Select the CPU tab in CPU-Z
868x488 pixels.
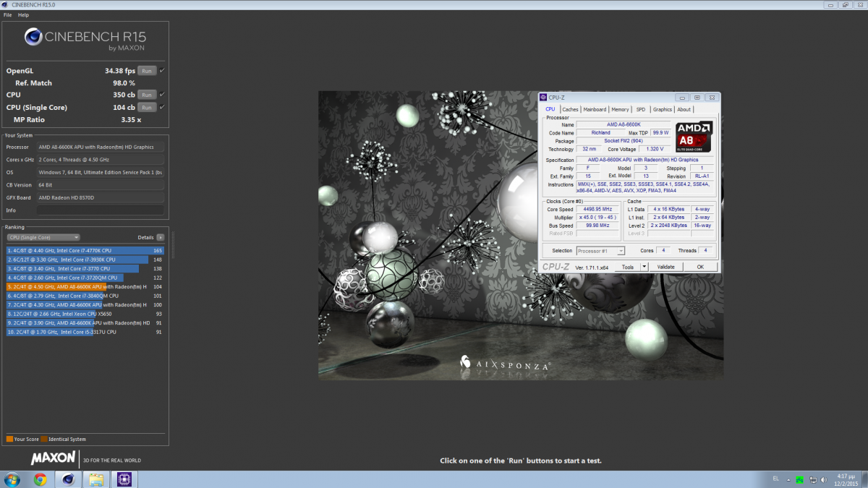pyautogui.click(x=550, y=109)
